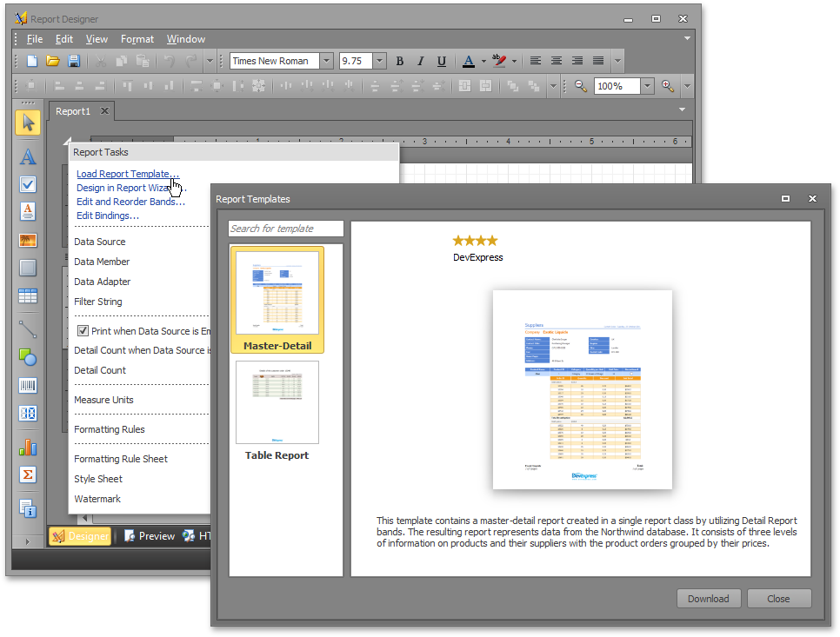The height and width of the screenshot is (637, 840).
Task: Open the Times New Roman font dropdown
Action: [326, 61]
